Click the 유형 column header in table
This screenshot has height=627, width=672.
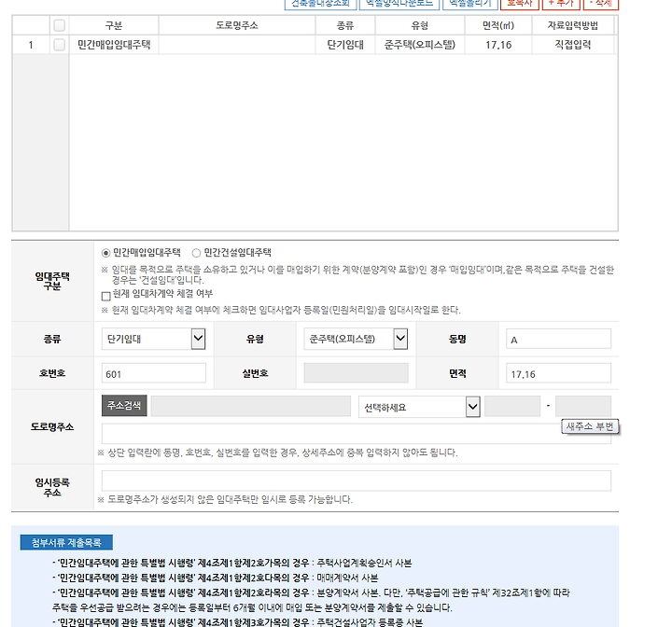click(420, 25)
